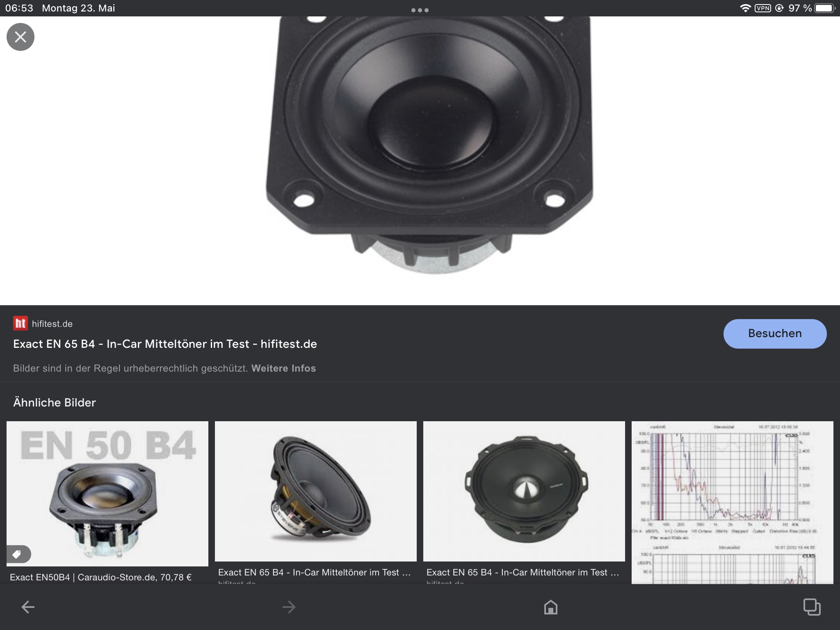Viewport: 840px width, 630px height.
Task: Tap the date 'Montag 23. Mai'
Action: [x=78, y=8]
